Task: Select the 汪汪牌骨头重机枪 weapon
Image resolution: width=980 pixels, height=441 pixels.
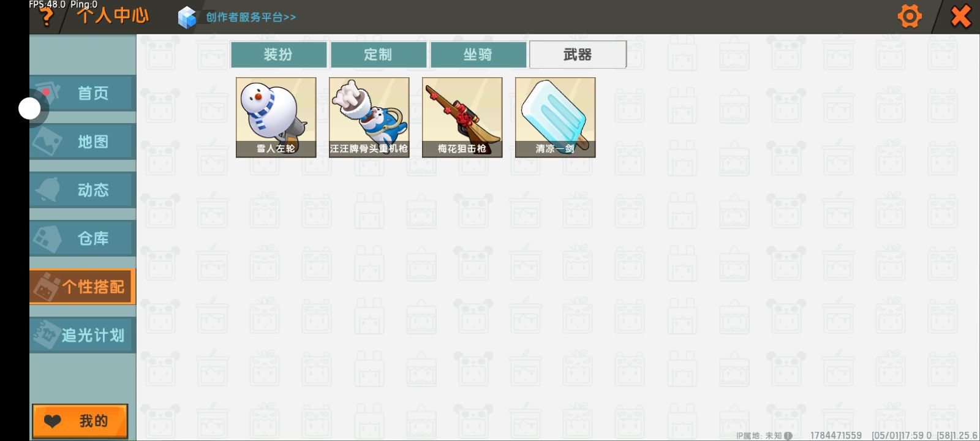Action: click(369, 118)
